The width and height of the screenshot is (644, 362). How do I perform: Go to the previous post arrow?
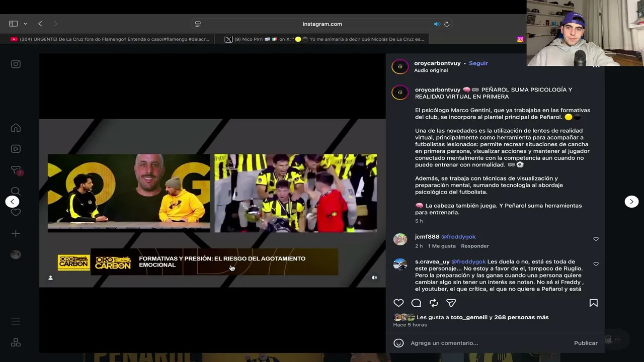pos(13,202)
